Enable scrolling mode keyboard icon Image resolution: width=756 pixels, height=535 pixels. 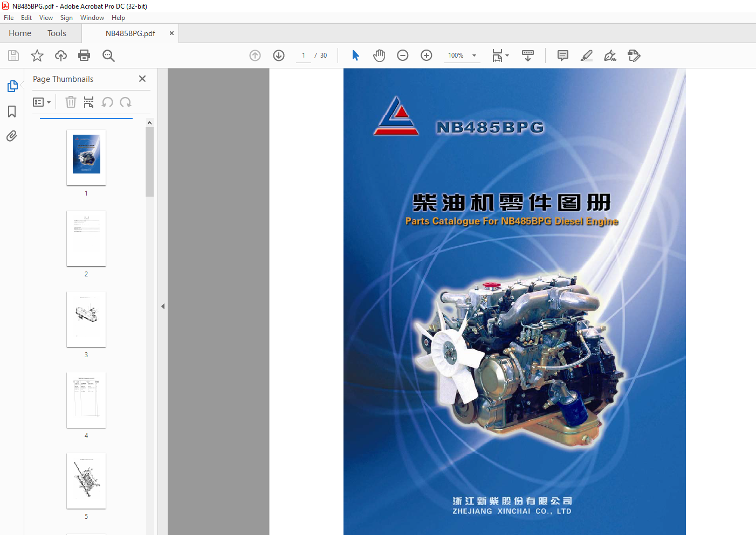(x=528, y=55)
